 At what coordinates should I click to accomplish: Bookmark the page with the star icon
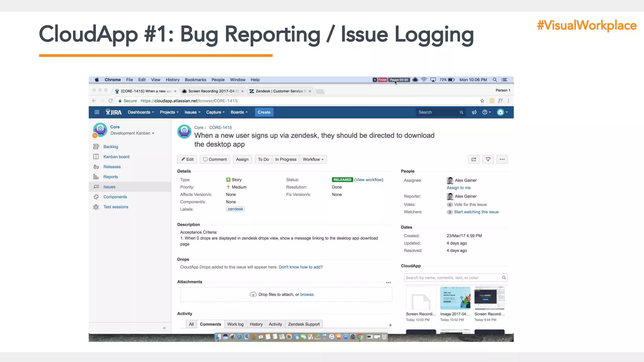coord(482,101)
